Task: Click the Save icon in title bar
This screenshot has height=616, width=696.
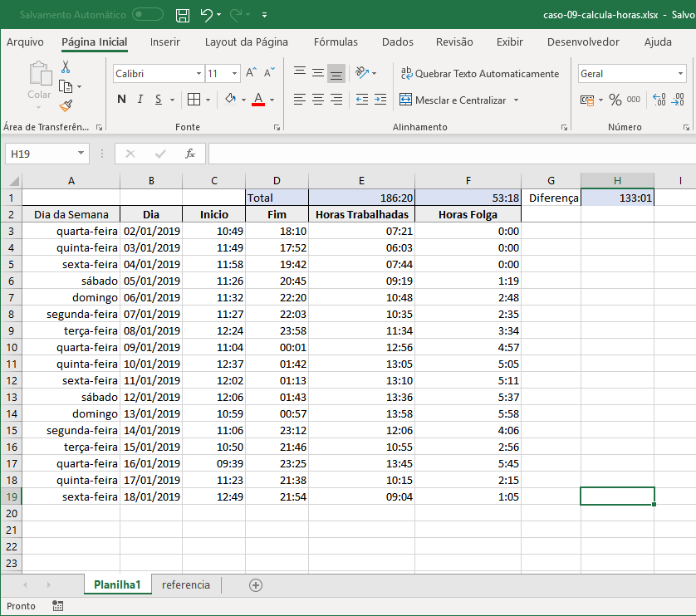Action: pyautogui.click(x=183, y=15)
